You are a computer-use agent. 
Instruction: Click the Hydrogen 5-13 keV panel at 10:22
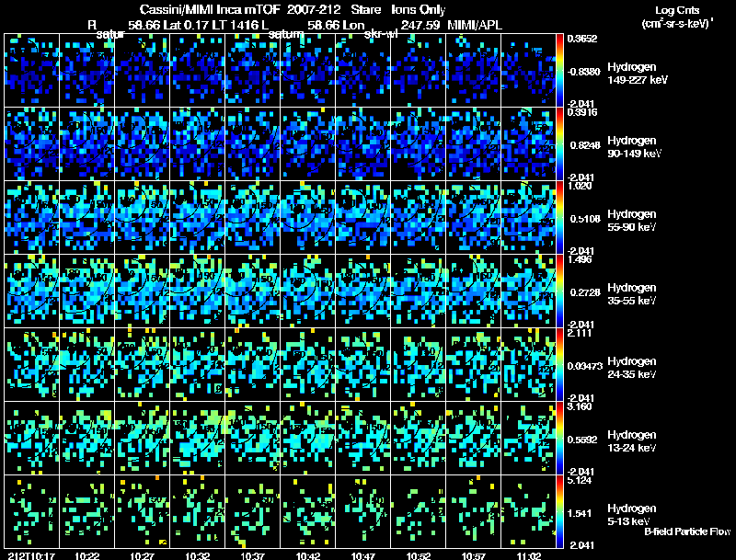point(87,511)
